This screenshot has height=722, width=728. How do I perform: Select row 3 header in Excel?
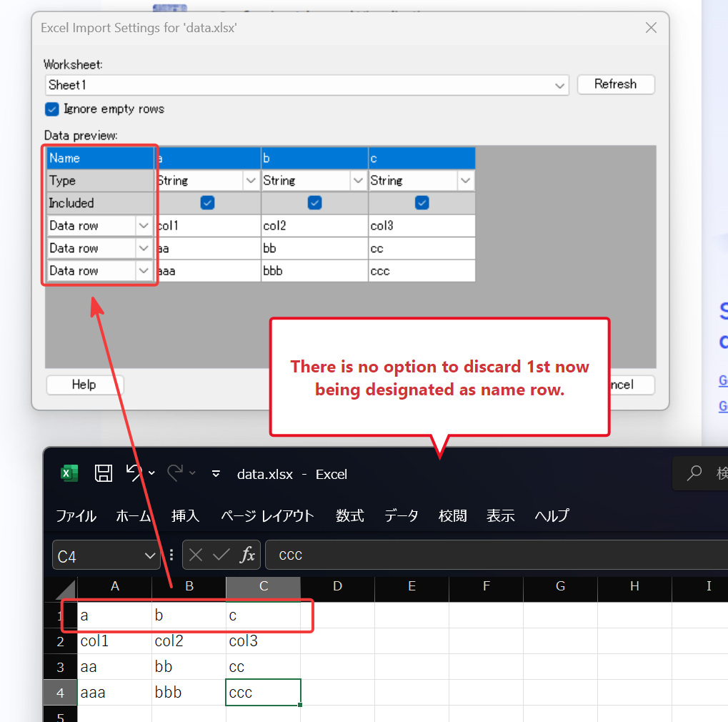60,667
